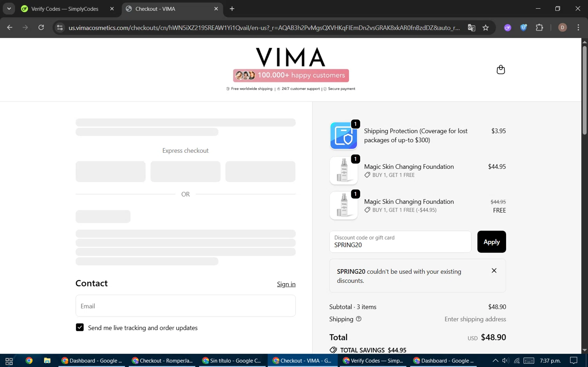Switch to Checkout - RomperJa taskbar window

pos(163,361)
